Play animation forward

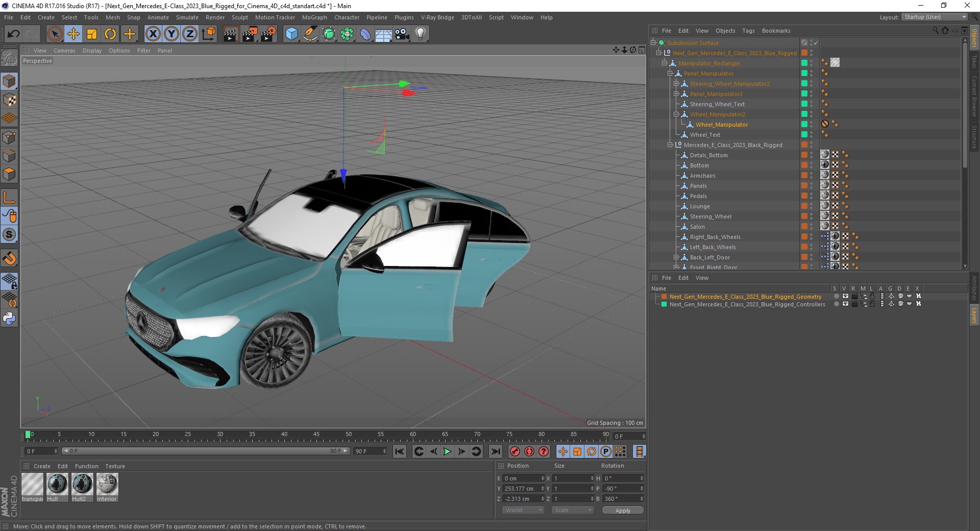[447, 451]
